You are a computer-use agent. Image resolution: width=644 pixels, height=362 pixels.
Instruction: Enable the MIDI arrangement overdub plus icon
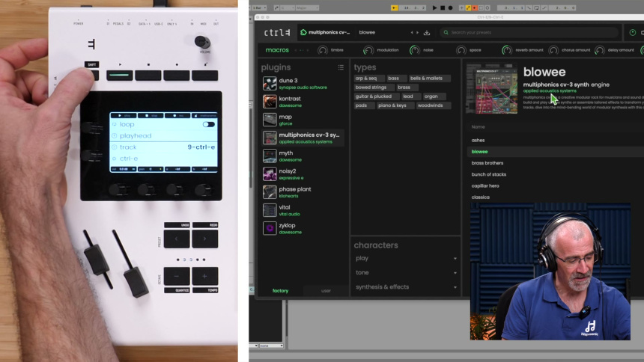pos(461,7)
